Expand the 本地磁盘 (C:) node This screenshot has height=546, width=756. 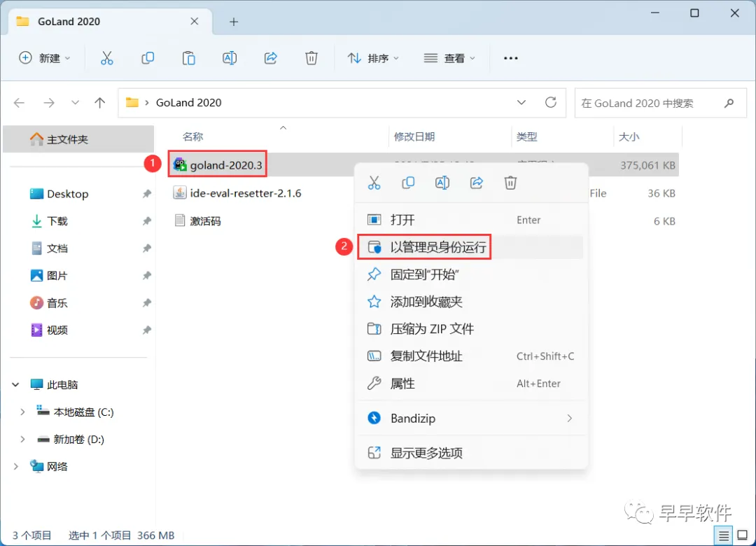point(22,412)
